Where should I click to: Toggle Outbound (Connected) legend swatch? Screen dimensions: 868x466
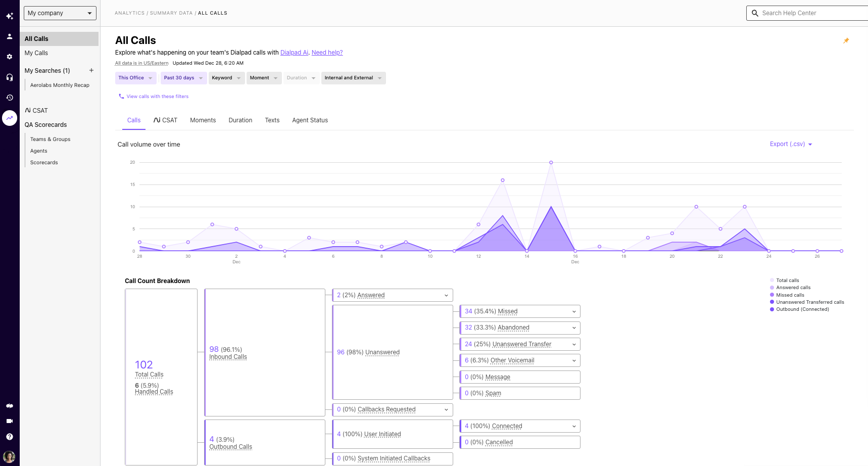[772, 309]
